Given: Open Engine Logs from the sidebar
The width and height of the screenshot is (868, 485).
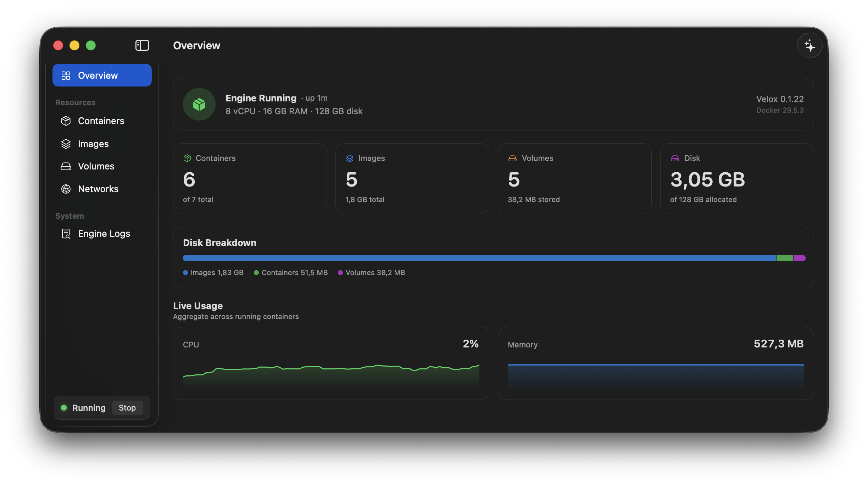Looking at the screenshot, I should (102, 234).
